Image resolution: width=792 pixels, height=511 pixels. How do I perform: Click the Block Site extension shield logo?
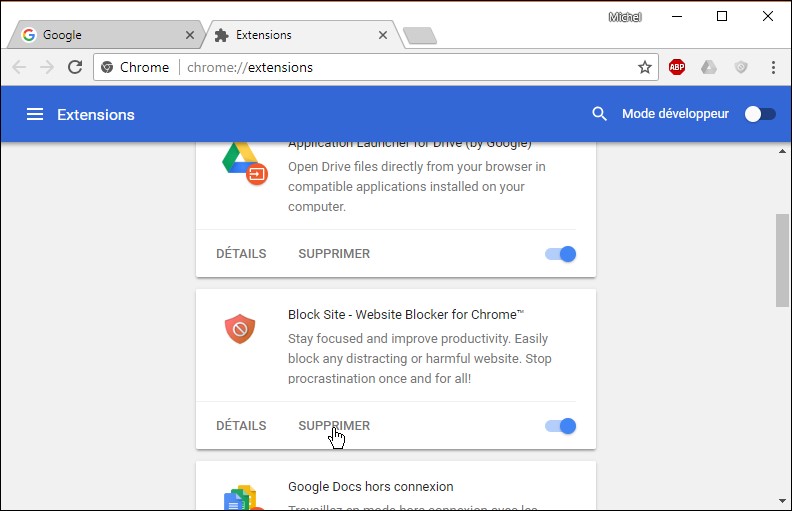(x=240, y=328)
